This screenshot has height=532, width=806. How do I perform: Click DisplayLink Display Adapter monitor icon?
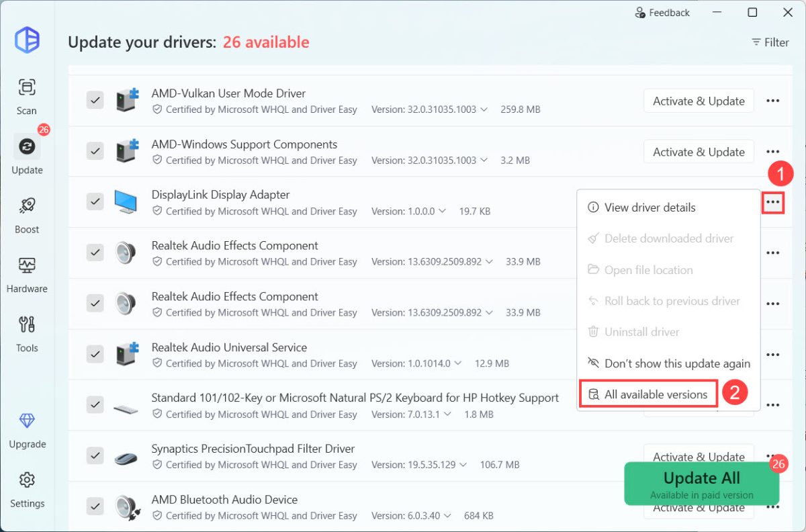(126, 202)
